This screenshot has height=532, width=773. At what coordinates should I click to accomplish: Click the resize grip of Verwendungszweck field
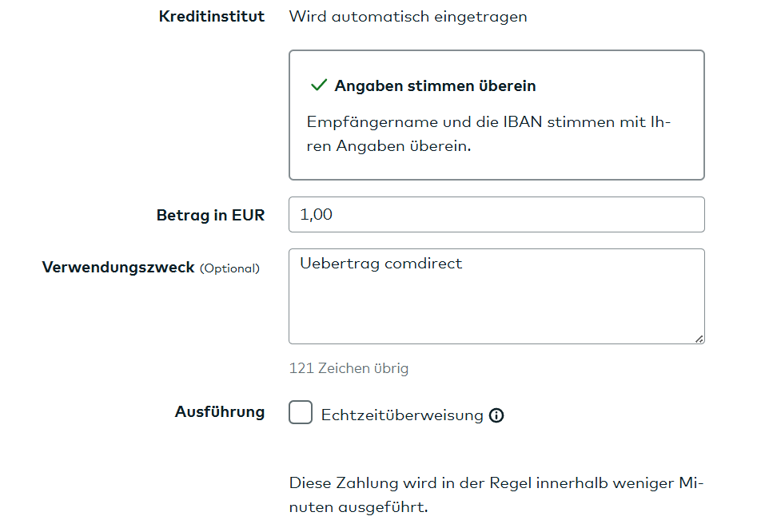[x=699, y=338]
